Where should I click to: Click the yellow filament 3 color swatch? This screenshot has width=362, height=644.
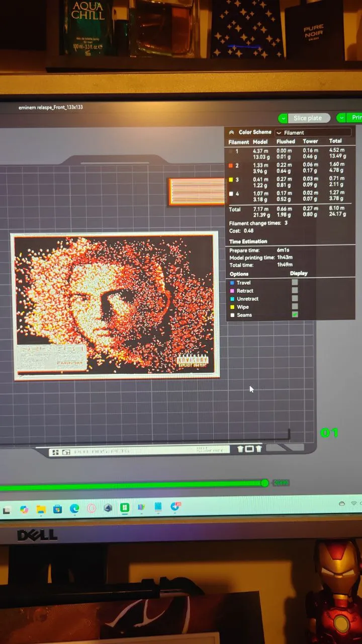(x=231, y=179)
